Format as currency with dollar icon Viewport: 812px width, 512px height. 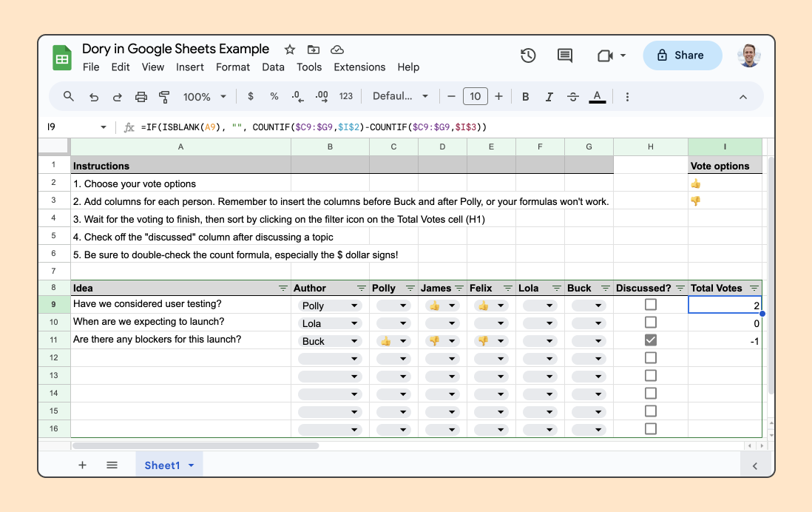tap(251, 96)
